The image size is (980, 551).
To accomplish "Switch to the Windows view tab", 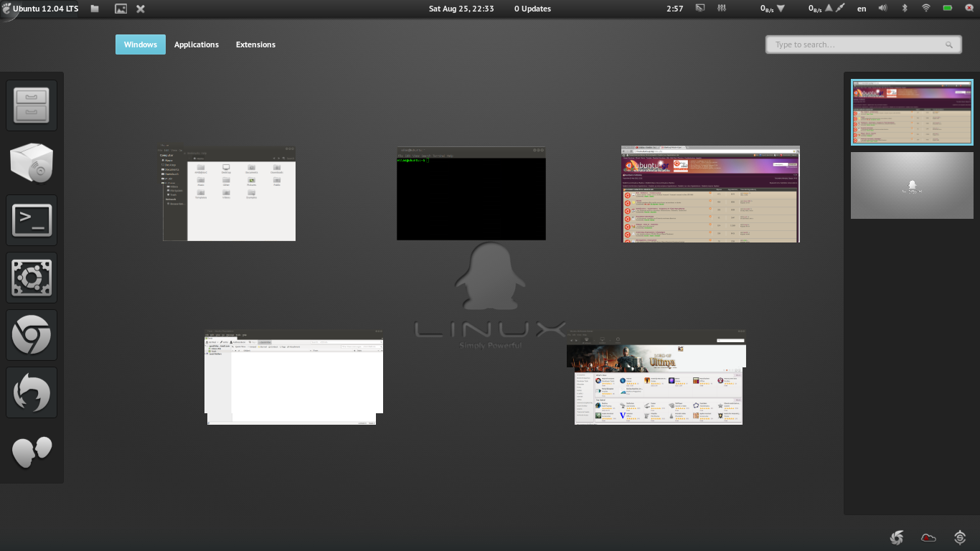I will click(x=141, y=44).
